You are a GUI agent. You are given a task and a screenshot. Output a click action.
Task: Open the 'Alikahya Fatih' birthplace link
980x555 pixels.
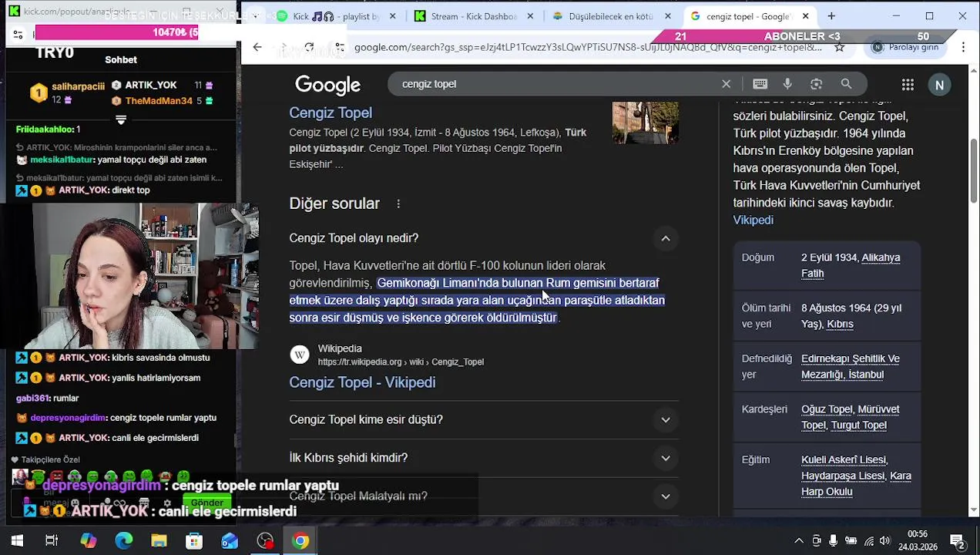point(851,265)
